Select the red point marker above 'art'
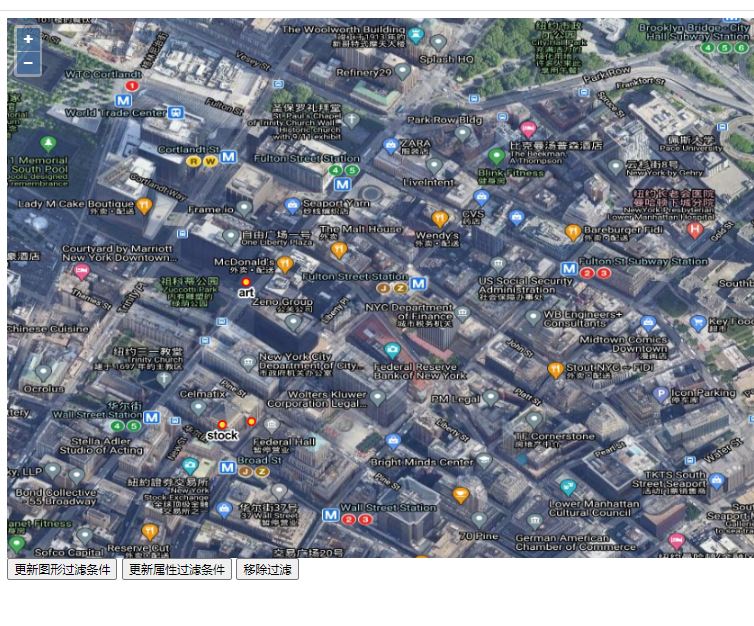754x626 pixels. pos(246,282)
